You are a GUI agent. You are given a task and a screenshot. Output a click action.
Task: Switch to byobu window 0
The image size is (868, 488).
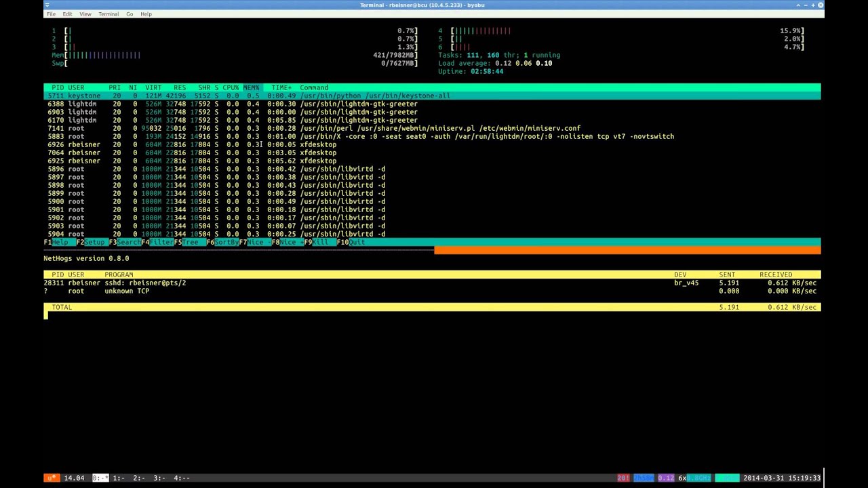click(x=100, y=478)
